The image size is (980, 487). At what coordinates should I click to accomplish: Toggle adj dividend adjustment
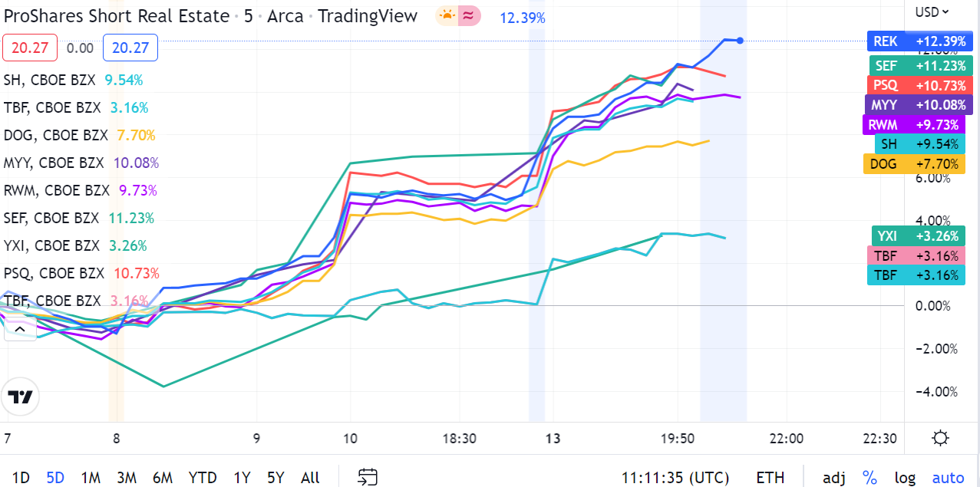[834, 477]
